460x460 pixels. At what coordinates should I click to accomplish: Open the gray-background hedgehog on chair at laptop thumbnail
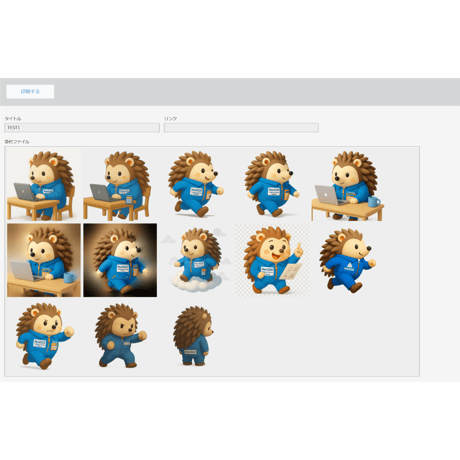click(120, 184)
